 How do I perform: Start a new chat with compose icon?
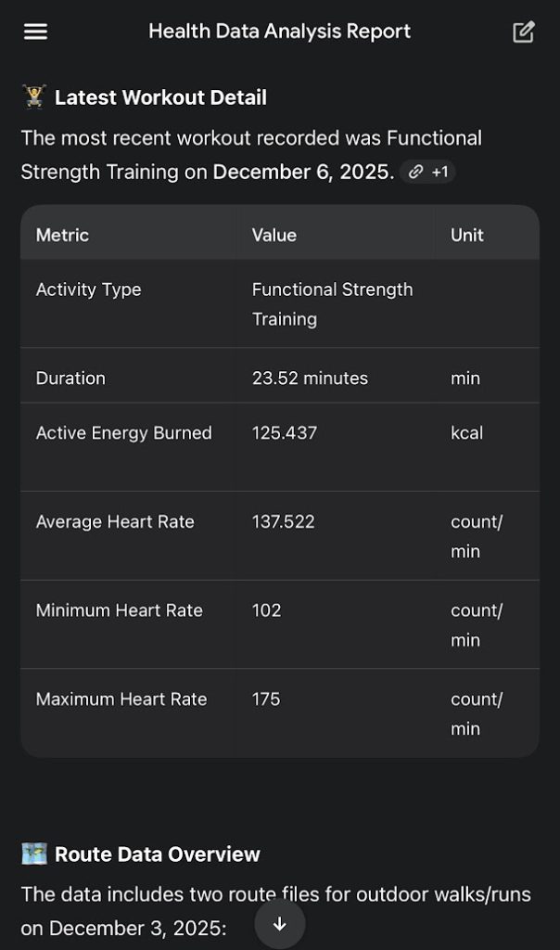pos(524,32)
